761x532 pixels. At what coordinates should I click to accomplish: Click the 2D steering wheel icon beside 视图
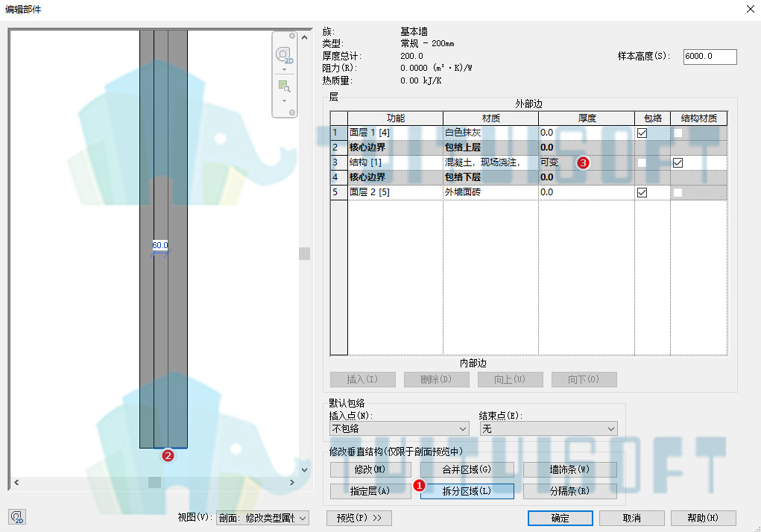coord(17,517)
